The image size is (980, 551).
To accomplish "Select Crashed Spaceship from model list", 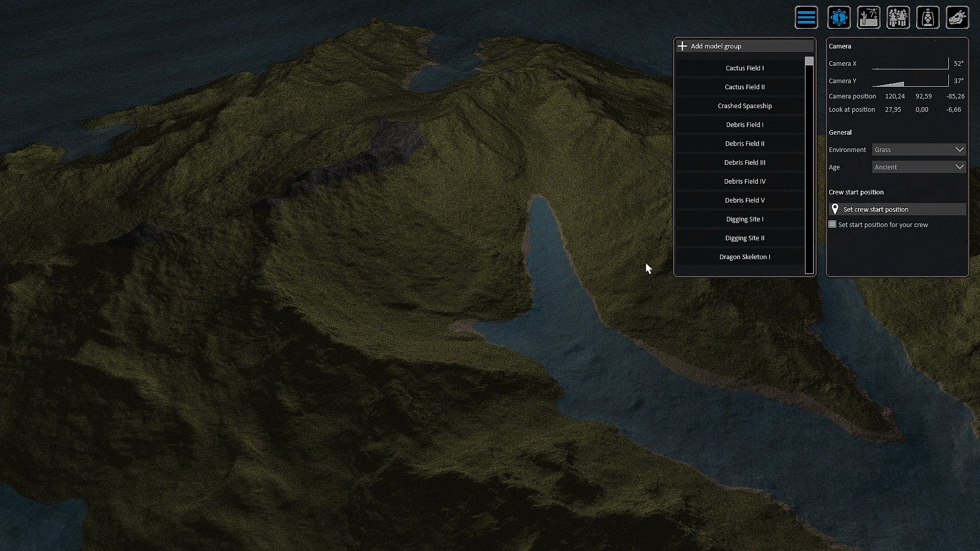I will point(744,106).
